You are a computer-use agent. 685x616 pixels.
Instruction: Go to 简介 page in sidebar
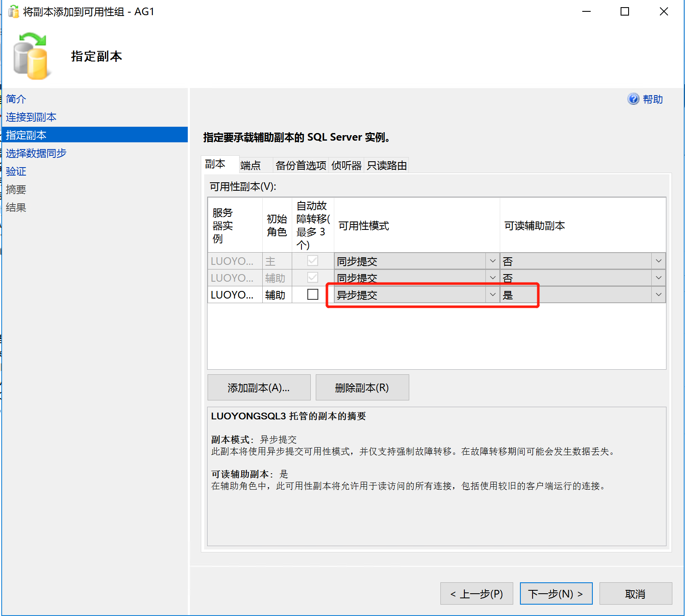point(16,99)
